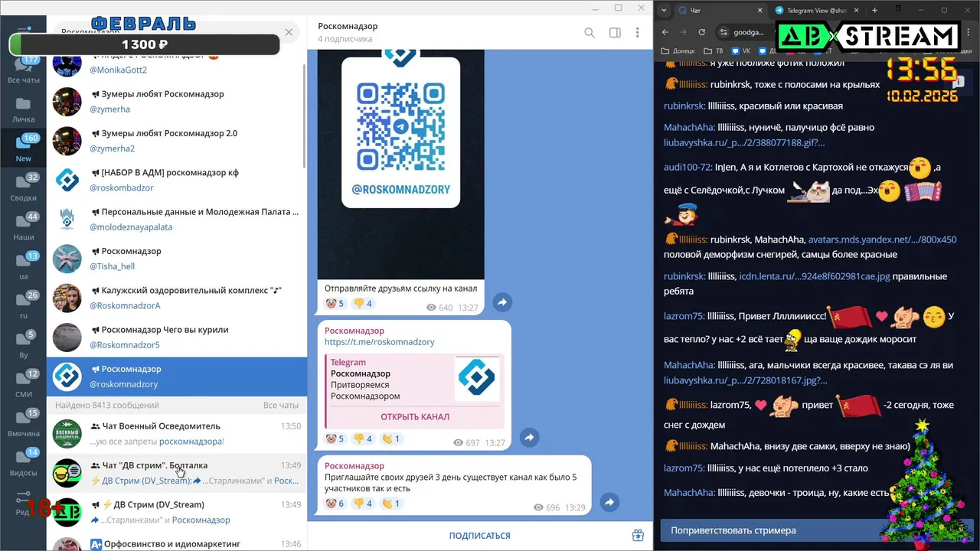Open the VK bookmark

coord(741,51)
